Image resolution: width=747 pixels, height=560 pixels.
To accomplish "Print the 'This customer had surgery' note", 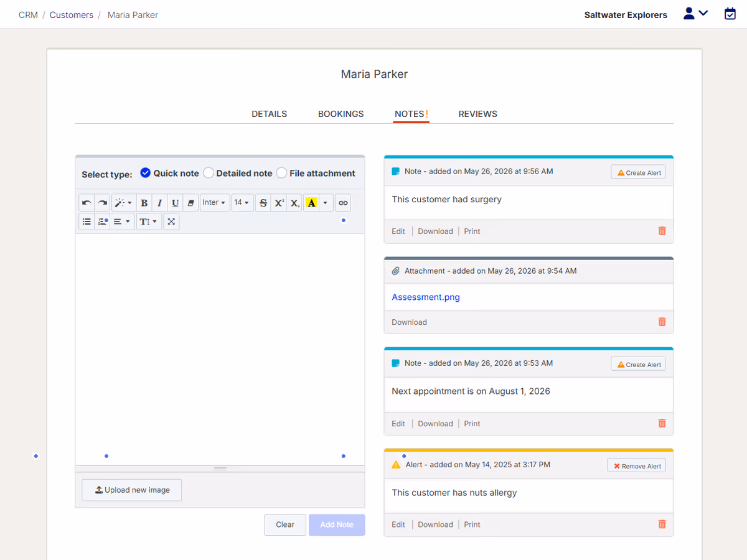I will point(472,231).
